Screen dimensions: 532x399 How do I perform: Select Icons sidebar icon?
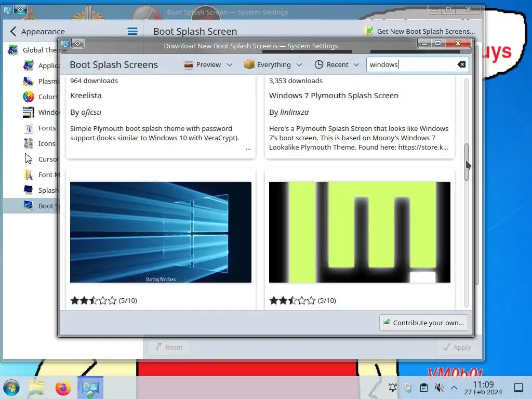click(29, 143)
